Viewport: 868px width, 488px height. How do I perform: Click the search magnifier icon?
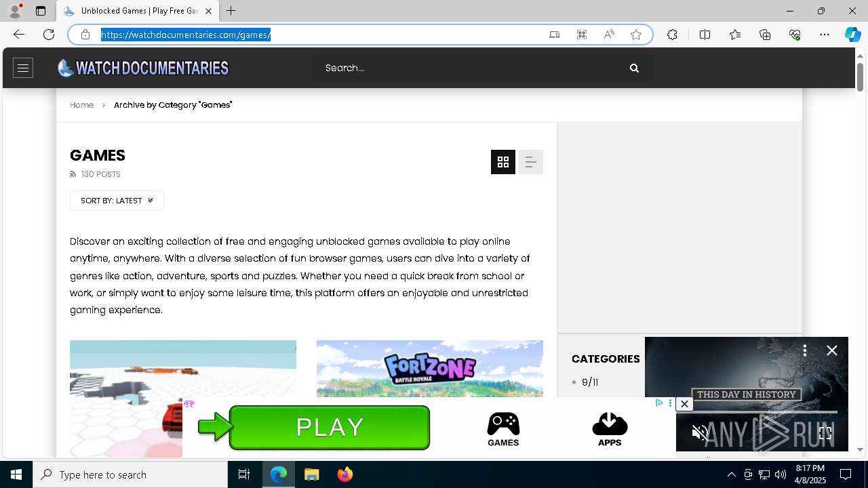(x=634, y=68)
